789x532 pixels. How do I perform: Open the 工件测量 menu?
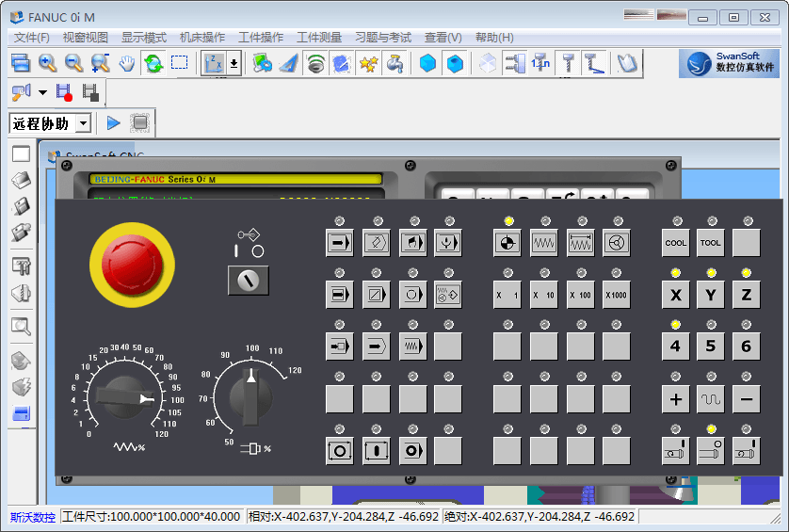(x=319, y=38)
